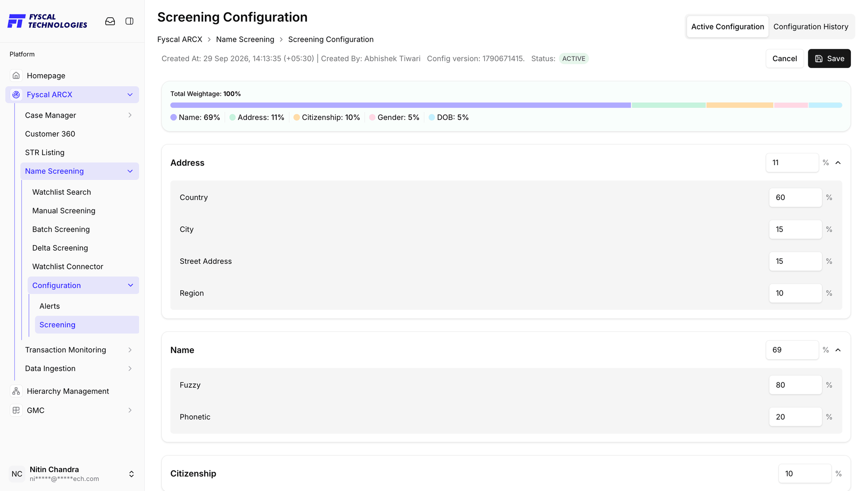
Task: Collapse the Fyscal ARCX menu chevron
Action: [130, 95]
